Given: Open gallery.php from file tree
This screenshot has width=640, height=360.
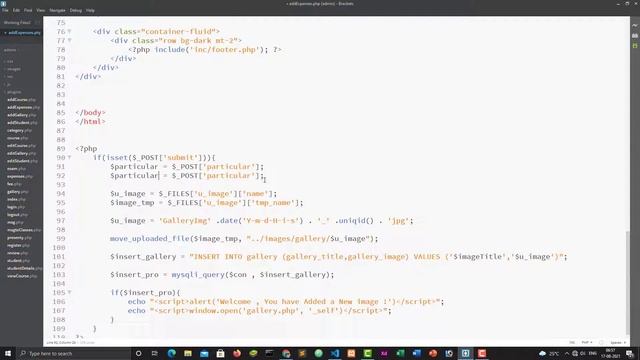Looking at the screenshot, I should [x=17, y=191].
